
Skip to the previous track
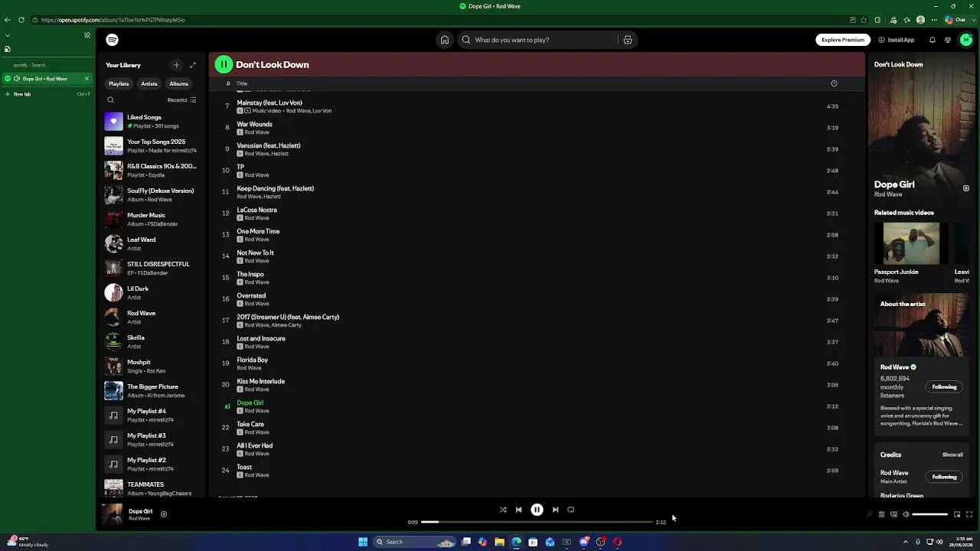[x=518, y=510]
